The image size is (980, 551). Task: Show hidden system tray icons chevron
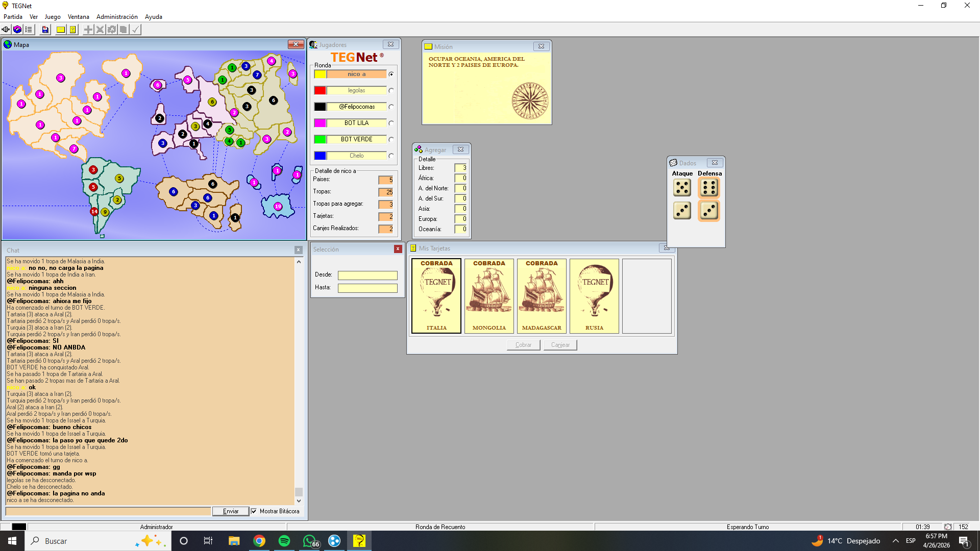(895, 541)
